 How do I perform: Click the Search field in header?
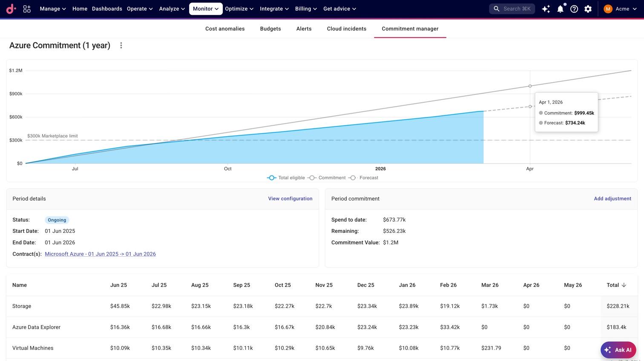(512, 9)
